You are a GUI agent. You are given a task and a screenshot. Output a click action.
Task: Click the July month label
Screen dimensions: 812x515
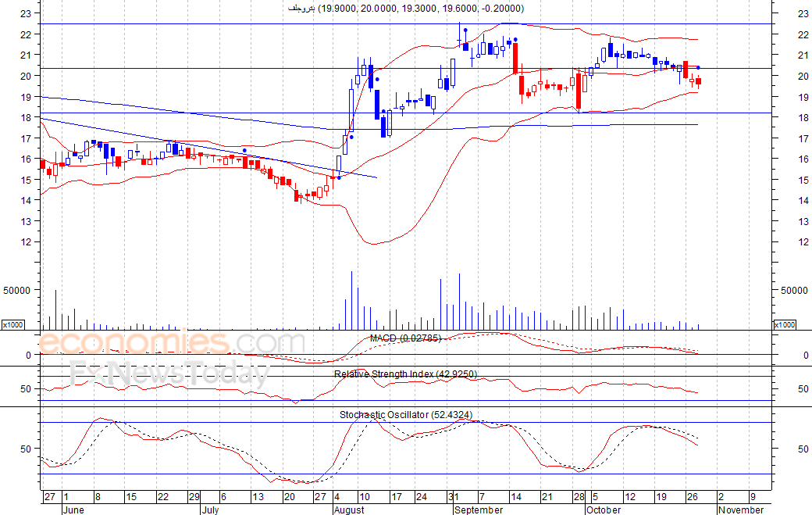click(x=210, y=510)
